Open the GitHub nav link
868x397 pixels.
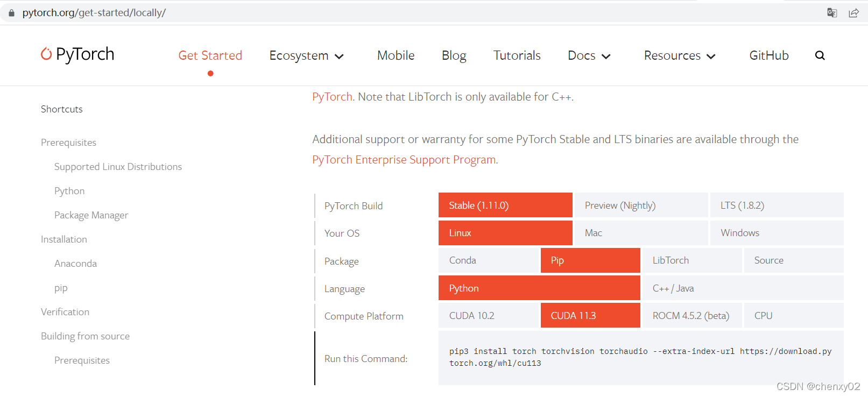click(x=768, y=55)
